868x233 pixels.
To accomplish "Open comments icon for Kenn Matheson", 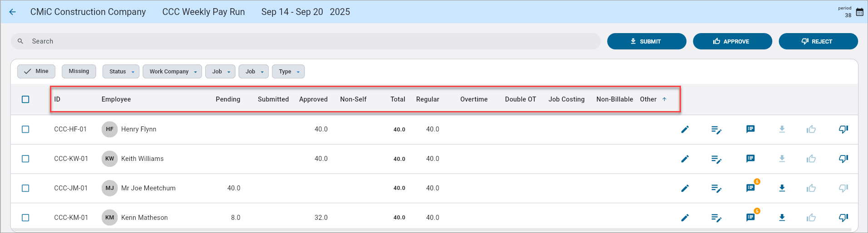I will [x=750, y=218].
